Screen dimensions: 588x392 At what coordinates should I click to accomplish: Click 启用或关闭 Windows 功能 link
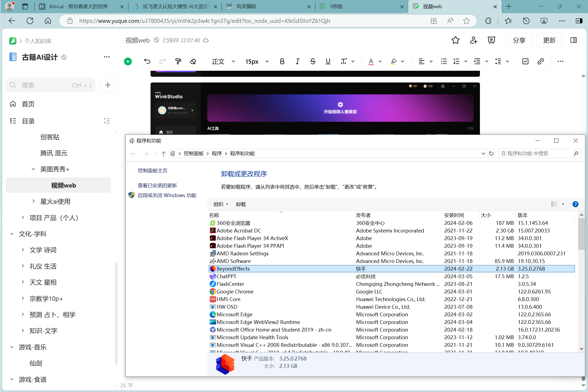[x=167, y=195]
